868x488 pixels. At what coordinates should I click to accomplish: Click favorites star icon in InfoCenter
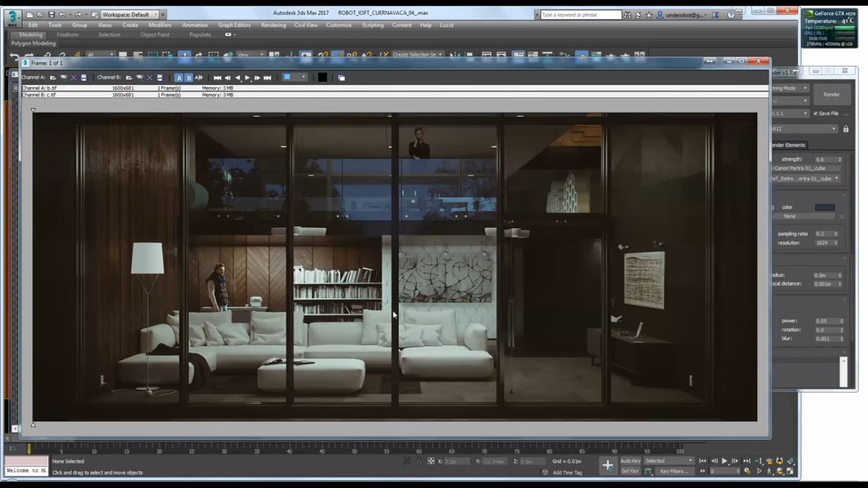pyautogui.click(x=649, y=15)
